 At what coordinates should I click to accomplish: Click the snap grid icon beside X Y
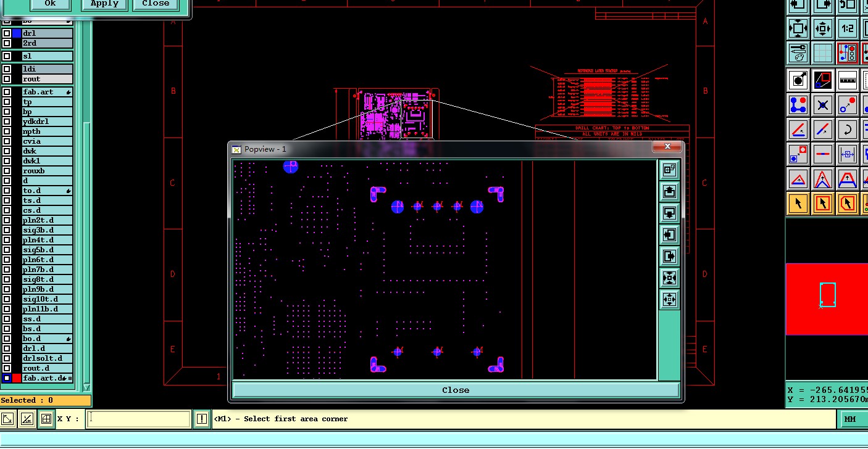(46, 419)
